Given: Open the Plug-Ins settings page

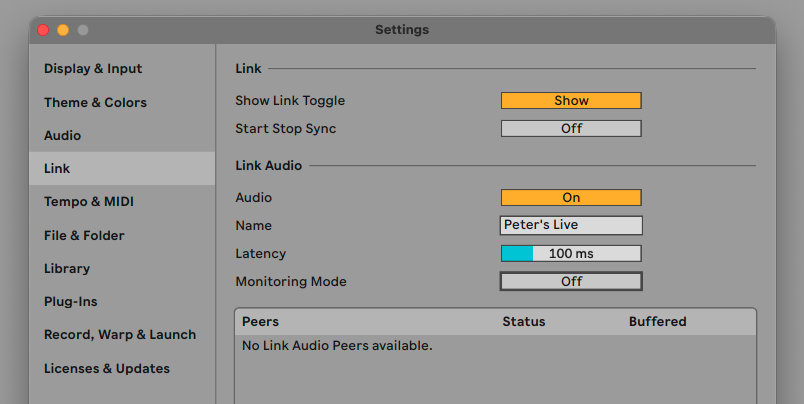Looking at the screenshot, I should click(70, 301).
